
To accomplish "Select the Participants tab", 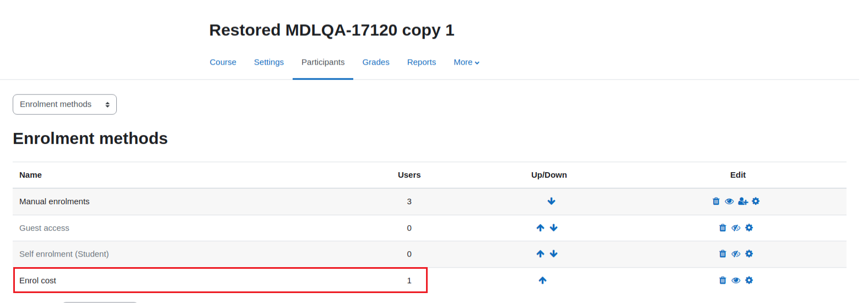I will (x=323, y=62).
